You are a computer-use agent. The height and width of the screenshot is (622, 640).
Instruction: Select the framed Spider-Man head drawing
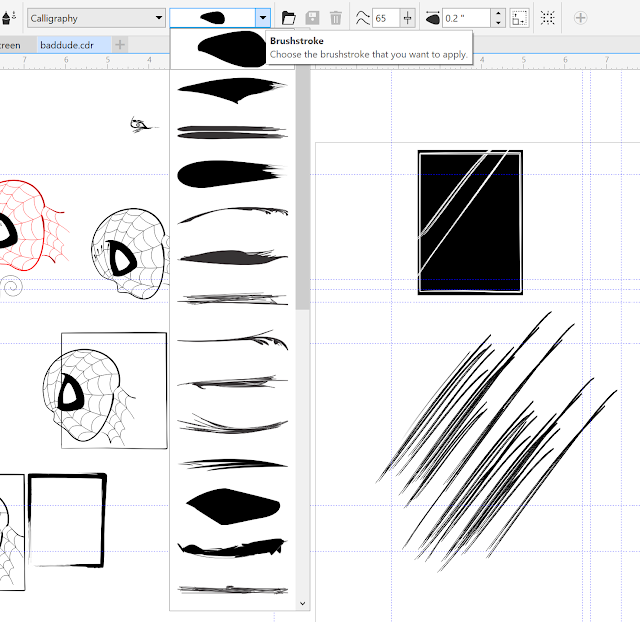click(x=105, y=391)
